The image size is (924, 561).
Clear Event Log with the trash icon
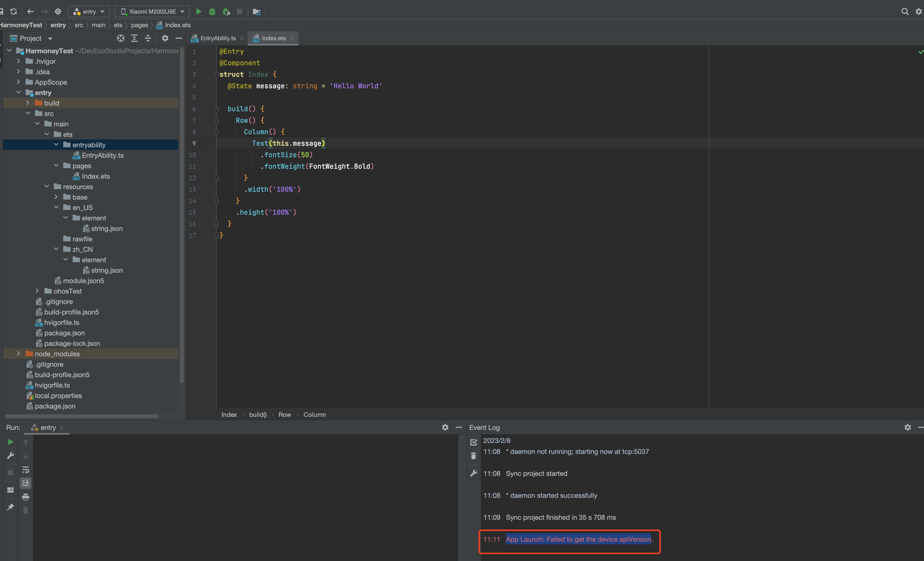click(x=473, y=456)
